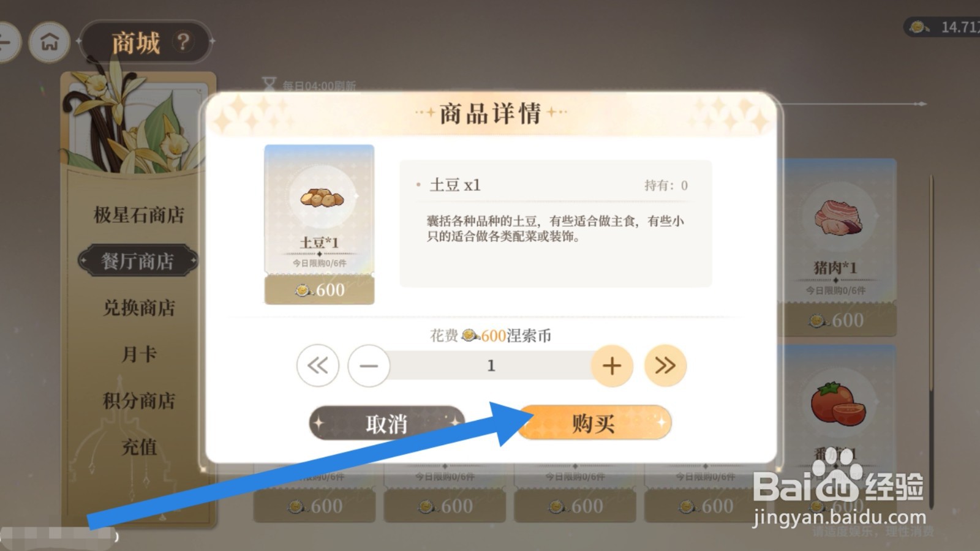Set quantity to minimum with double-left arrows
The height and width of the screenshot is (551, 980).
(317, 365)
